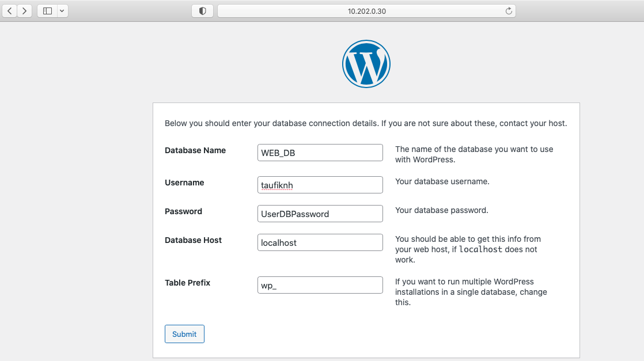Click the 'The name of the database' description

pos(474,154)
